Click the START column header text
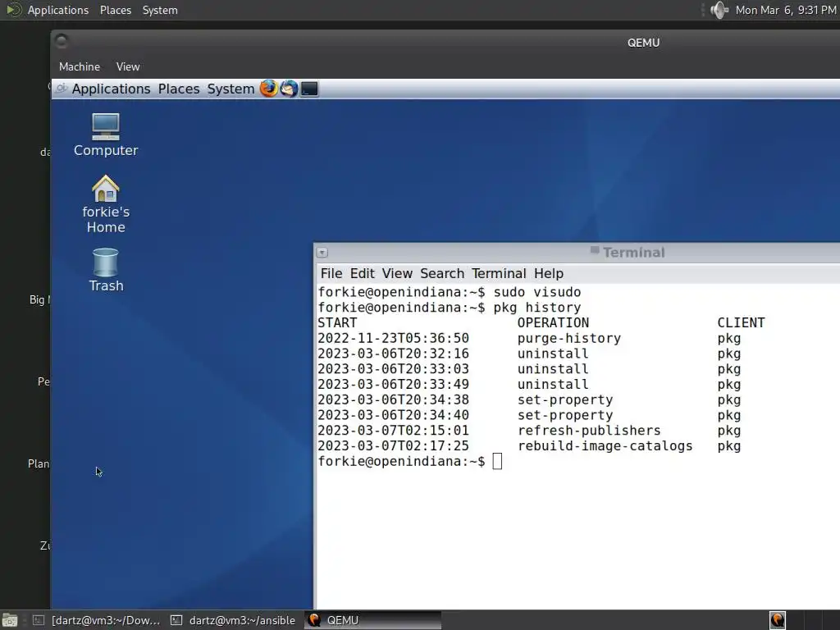Viewport: 840px width, 630px height. pos(337,323)
